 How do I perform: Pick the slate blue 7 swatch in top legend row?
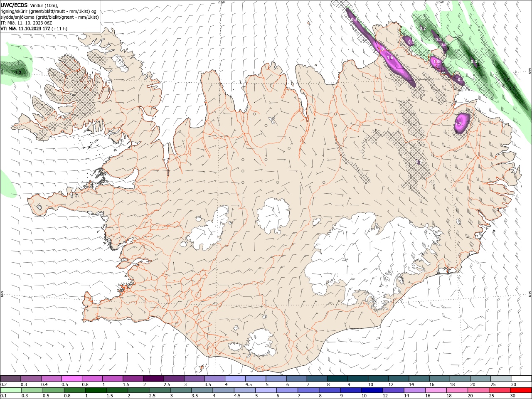pos(317,379)
